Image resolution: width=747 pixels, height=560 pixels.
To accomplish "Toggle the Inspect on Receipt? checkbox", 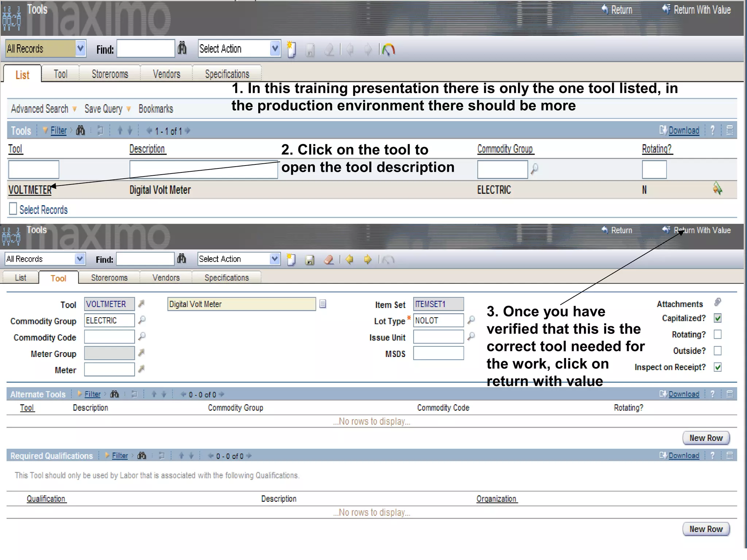I will (717, 367).
